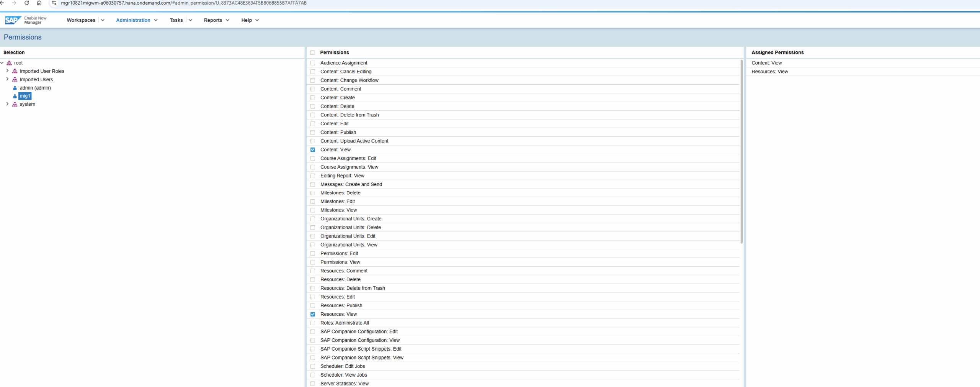This screenshot has width=980, height=387.
Task: Uncheck the Content: View permission
Action: [x=313, y=150]
